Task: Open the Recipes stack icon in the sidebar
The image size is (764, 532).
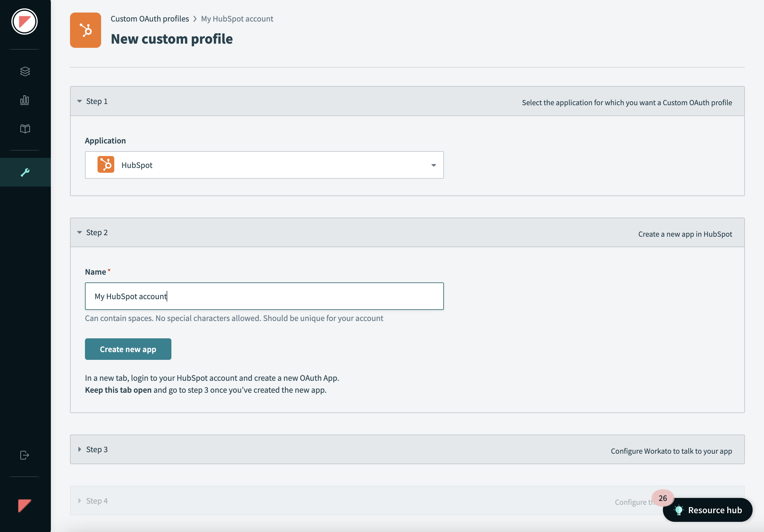Action: click(x=25, y=71)
